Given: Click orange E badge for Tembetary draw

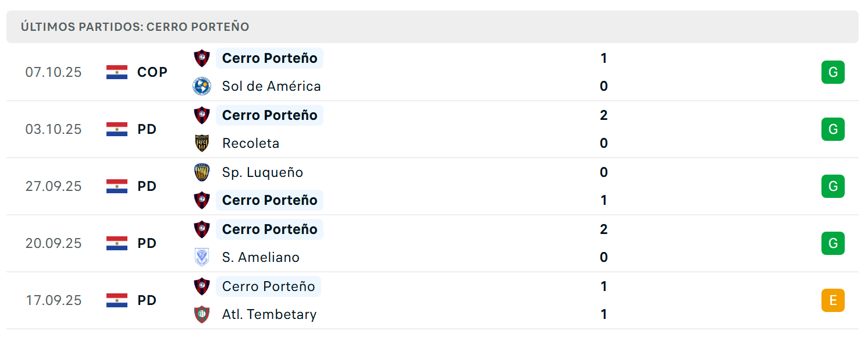Looking at the screenshot, I should click(x=833, y=300).
